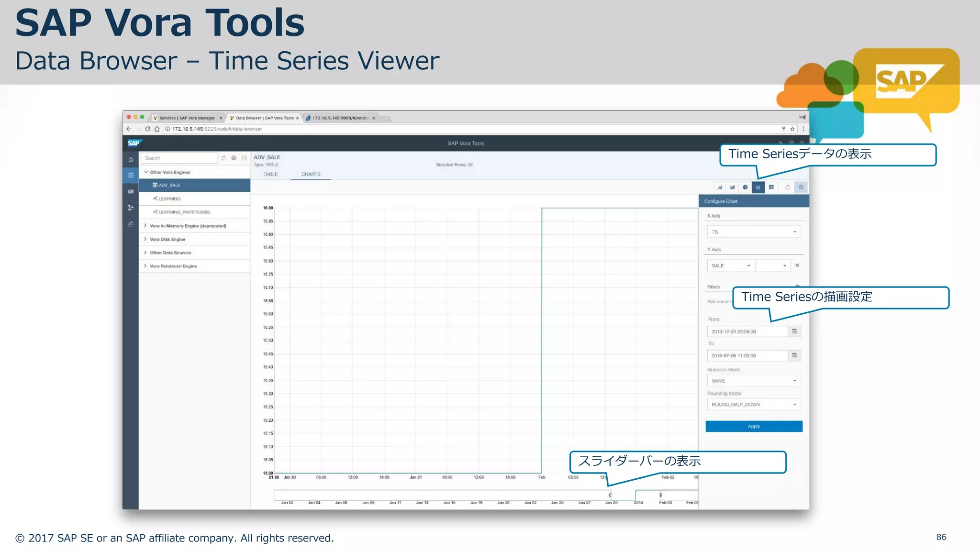The width and height of the screenshot is (980, 551).
Task: Click the calendar icon beside From date
Action: (794, 331)
